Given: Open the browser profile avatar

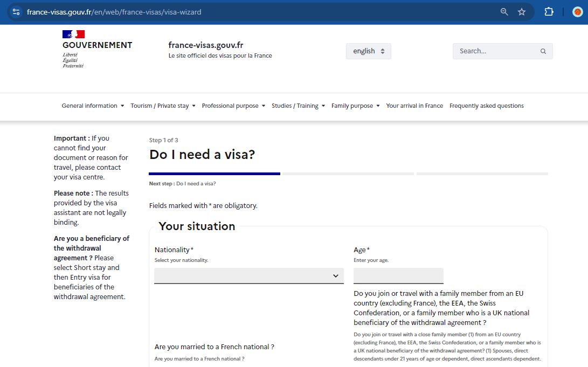Looking at the screenshot, I should tap(577, 11).
